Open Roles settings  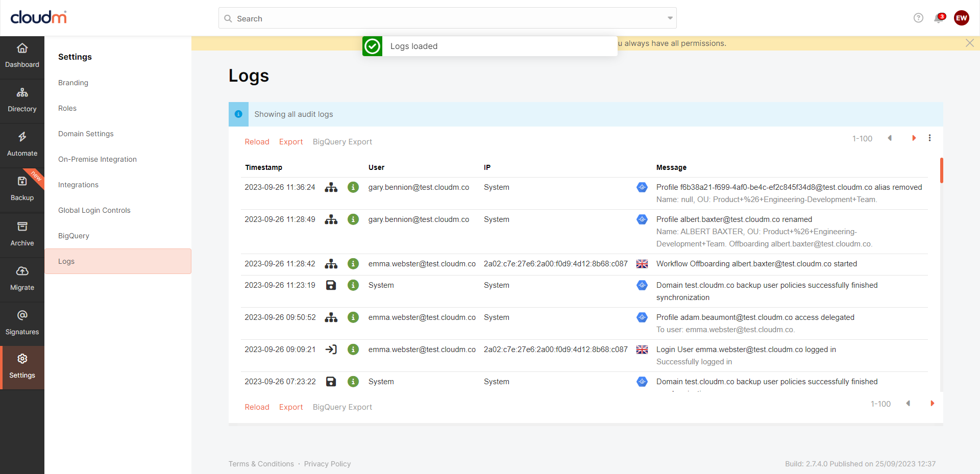(67, 108)
